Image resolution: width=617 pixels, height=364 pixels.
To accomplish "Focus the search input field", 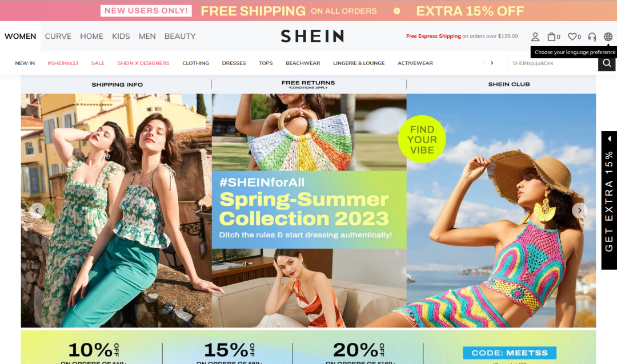I will [552, 63].
